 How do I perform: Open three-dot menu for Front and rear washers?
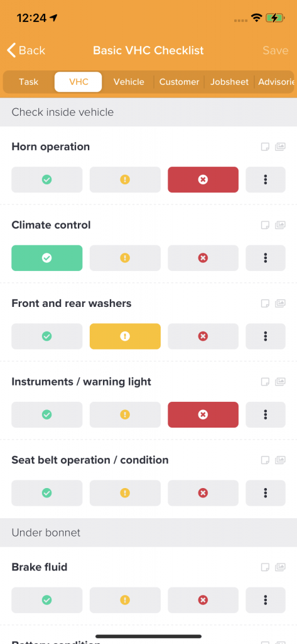pyautogui.click(x=266, y=336)
